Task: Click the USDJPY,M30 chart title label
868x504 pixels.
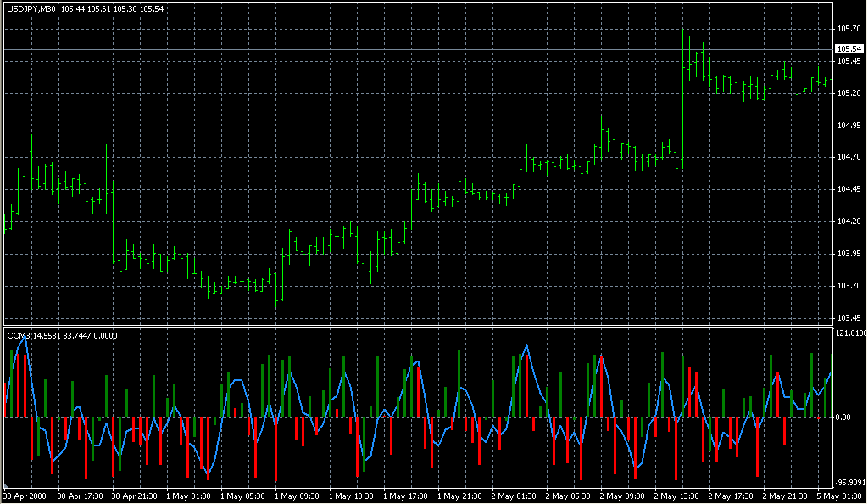Action: tap(31, 9)
